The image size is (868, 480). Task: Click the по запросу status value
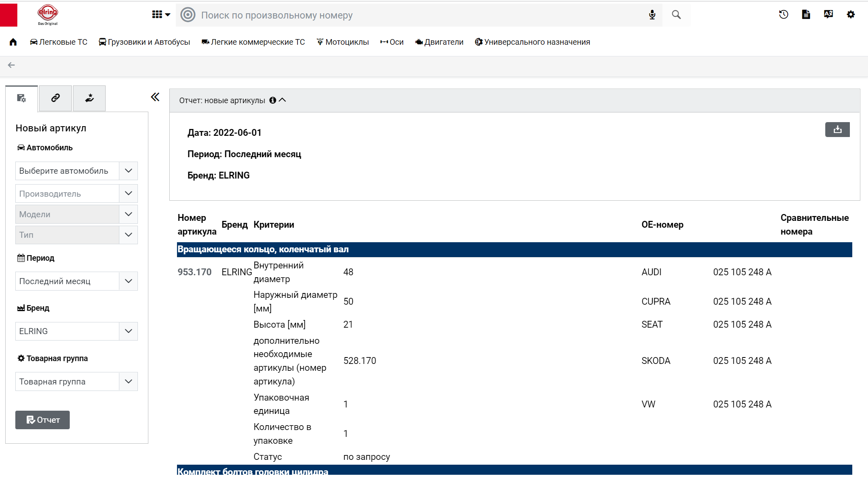366,457
